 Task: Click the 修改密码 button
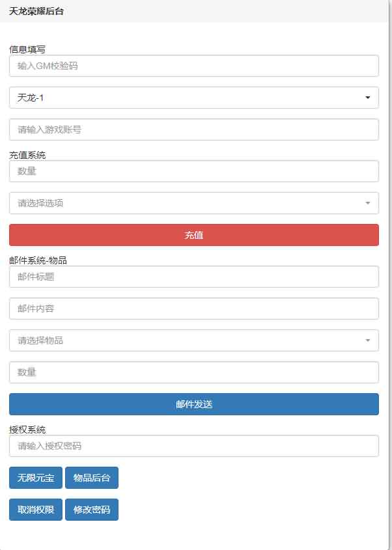(92, 510)
